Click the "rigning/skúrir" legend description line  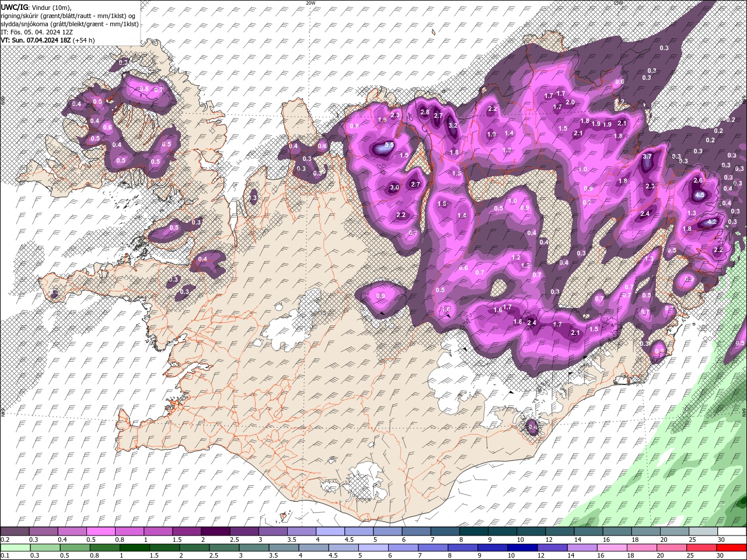(68, 15)
